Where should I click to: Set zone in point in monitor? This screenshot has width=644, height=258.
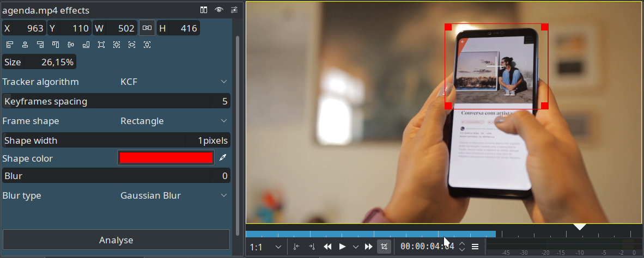point(296,247)
